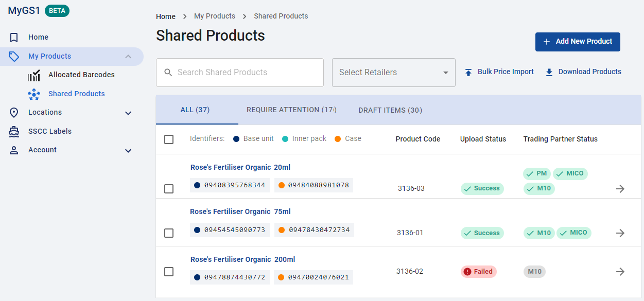This screenshot has height=301, width=644.
Task: Click the Trading Partner Status column header
Action: 561,139
